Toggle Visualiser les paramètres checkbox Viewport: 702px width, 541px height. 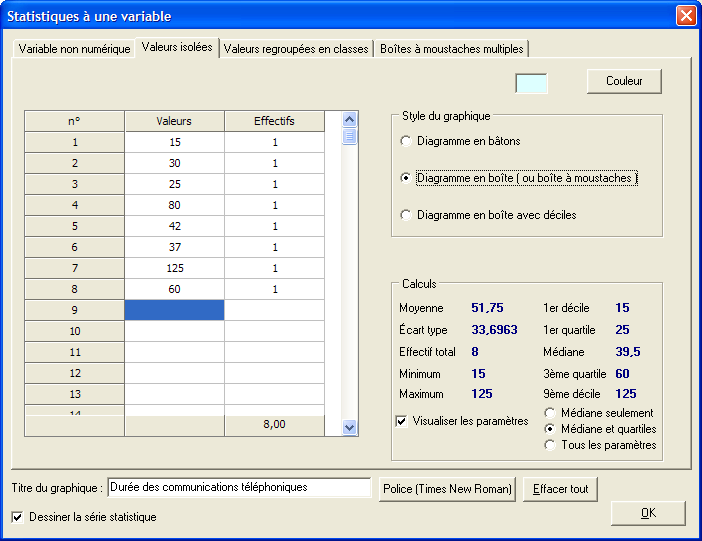click(402, 422)
